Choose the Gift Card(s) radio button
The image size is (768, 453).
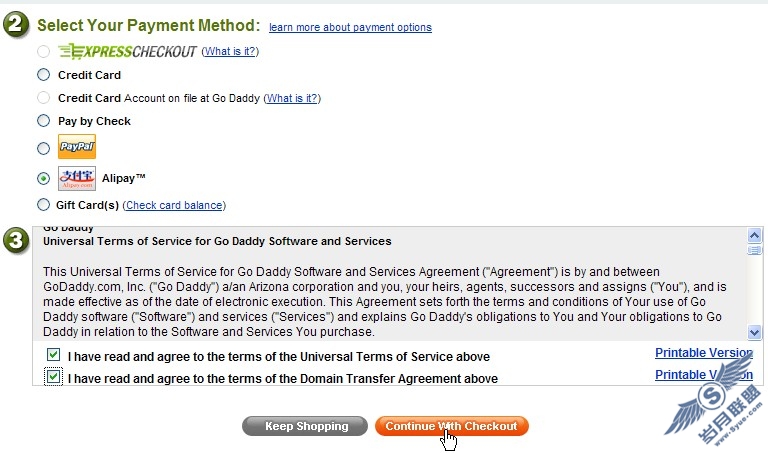tap(43, 205)
